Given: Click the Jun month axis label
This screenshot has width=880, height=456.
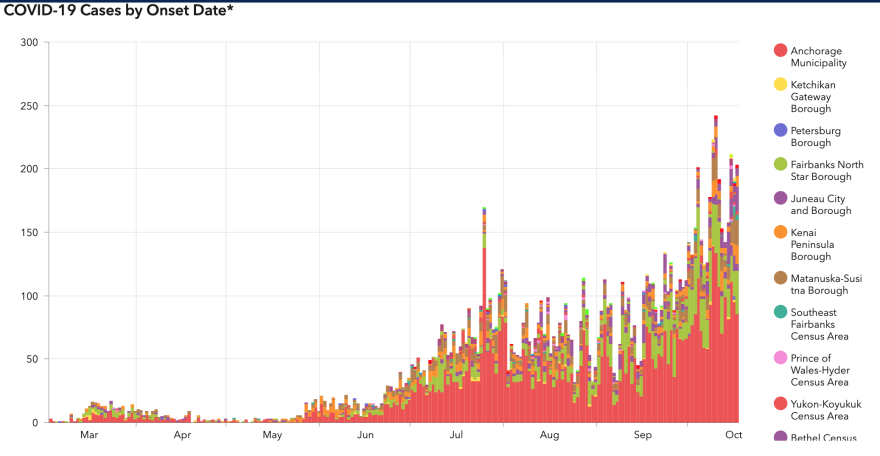Looking at the screenshot, I should (x=366, y=436).
